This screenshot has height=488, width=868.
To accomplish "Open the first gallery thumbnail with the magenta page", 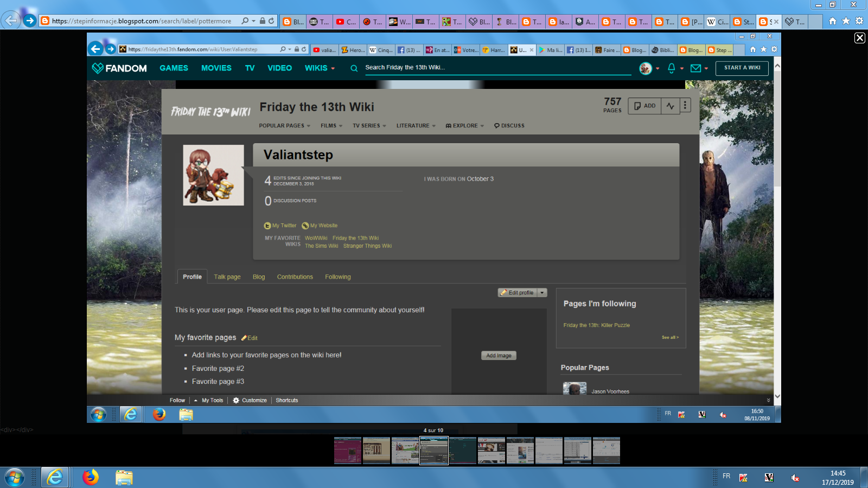I will (x=348, y=451).
